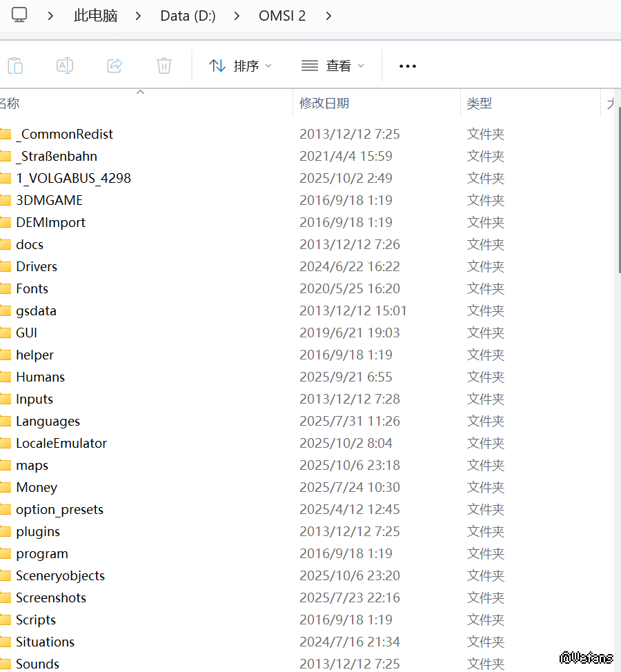Expand chevron after Data (D:) in breadcrumb
Screen dimensions: 621x672
click(x=237, y=15)
